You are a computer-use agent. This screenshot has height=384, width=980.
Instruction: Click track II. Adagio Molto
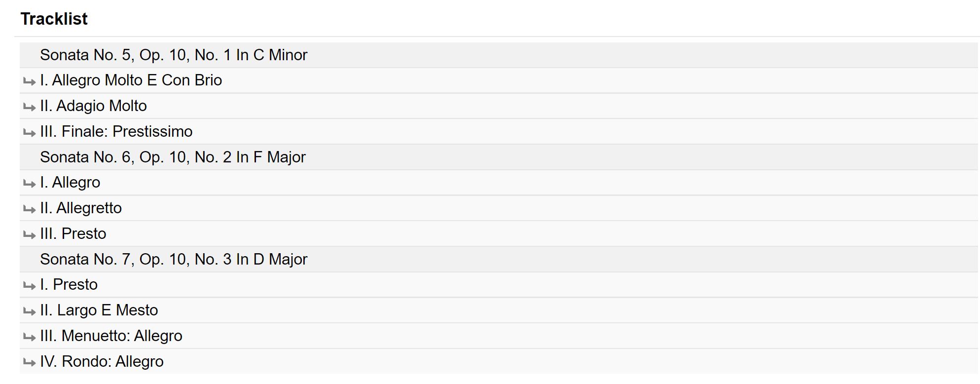tap(93, 106)
